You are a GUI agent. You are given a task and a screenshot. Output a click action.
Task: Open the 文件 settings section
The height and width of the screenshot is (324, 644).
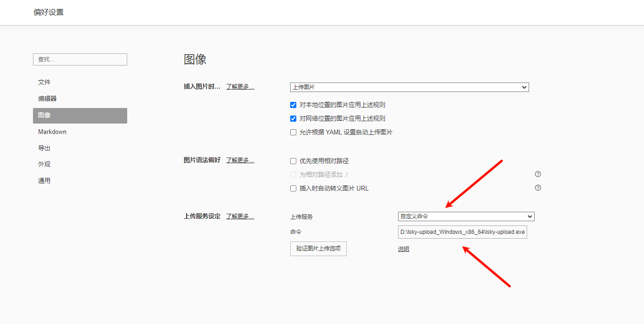[x=44, y=82]
